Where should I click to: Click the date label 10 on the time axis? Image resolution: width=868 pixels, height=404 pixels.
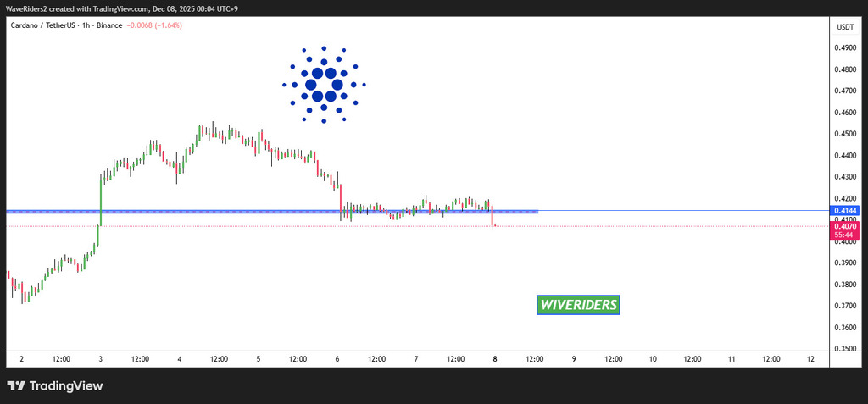(x=653, y=359)
